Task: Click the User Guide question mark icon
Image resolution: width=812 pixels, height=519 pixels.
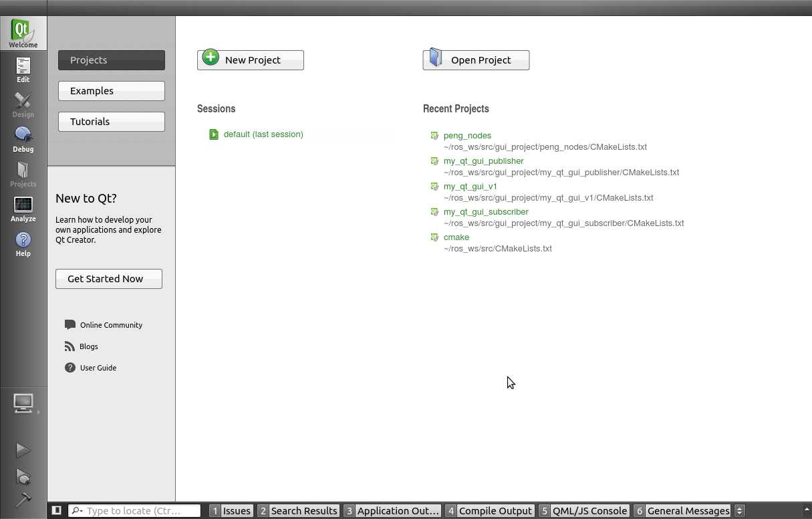Action: [x=70, y=367]
